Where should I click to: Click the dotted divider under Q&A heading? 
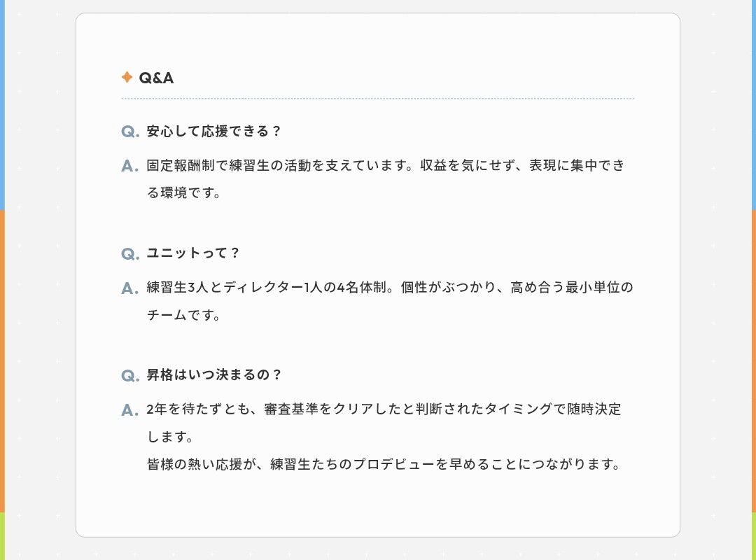click(x=378, y=99)
